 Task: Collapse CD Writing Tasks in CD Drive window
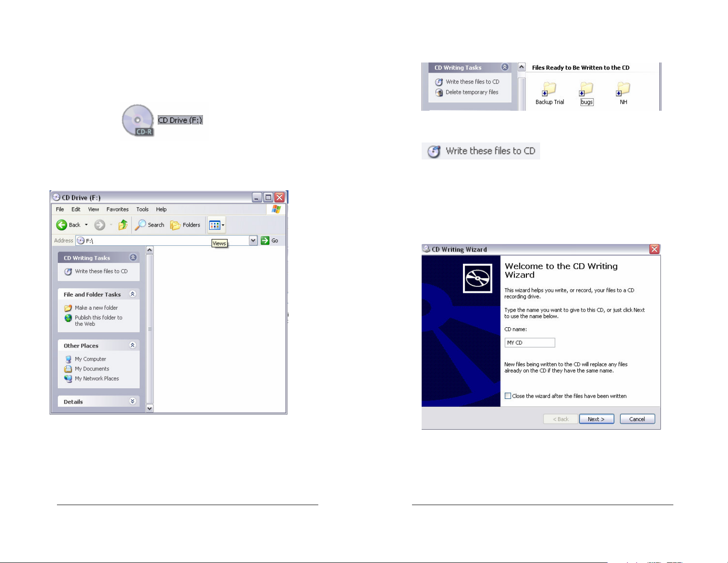(133, 257)
